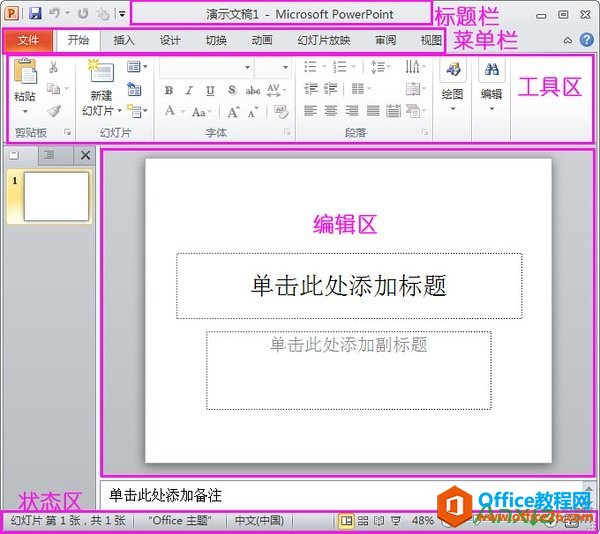Image resolution: width=600 pixels, height=534 pixels.
Task: Open the Columns button
Action: tap(361, 89)
